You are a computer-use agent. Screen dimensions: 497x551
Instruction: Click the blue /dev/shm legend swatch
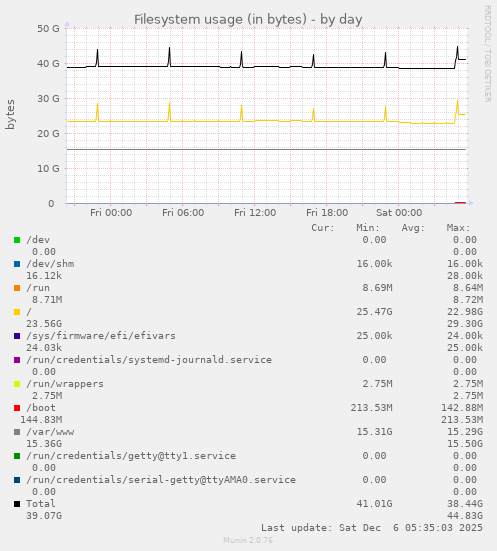click(17, 264)
